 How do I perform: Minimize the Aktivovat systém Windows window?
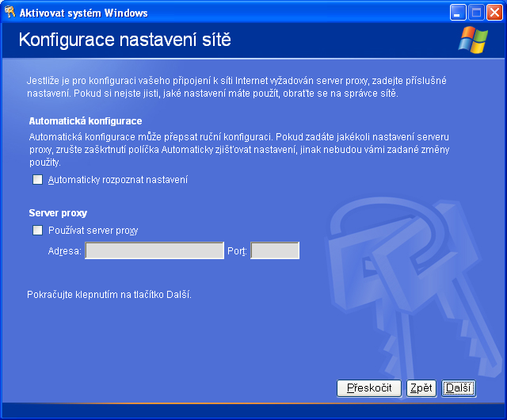(x=458, y=13)
